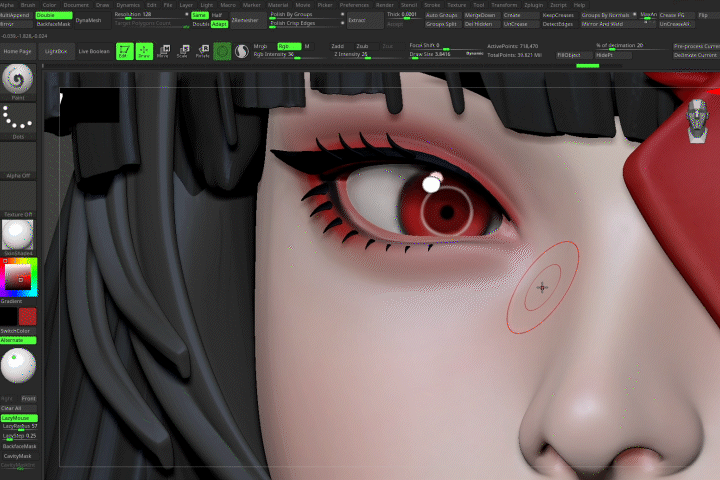Toggle Zadd mode

[338, 46]
